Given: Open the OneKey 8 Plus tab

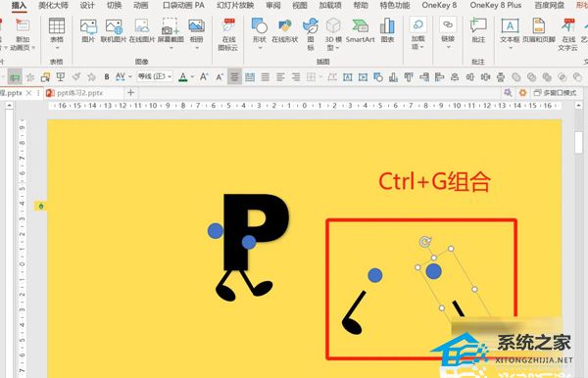Looking at the screenshot, I should 496,5.
